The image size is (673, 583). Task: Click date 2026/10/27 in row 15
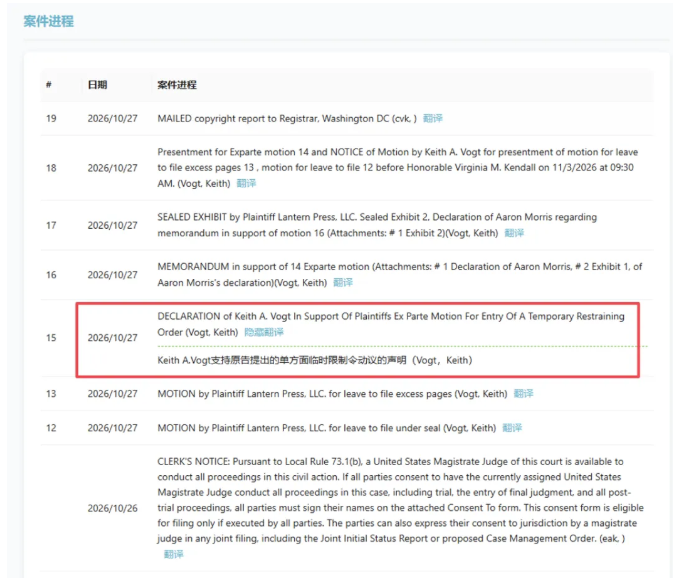tap(112, 338)
